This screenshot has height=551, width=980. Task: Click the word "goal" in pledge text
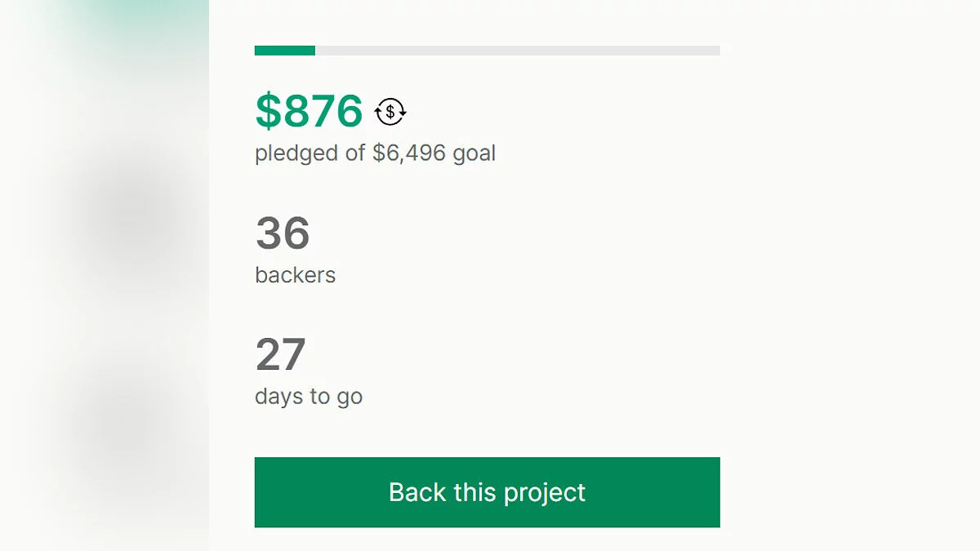tap(474, 153)
